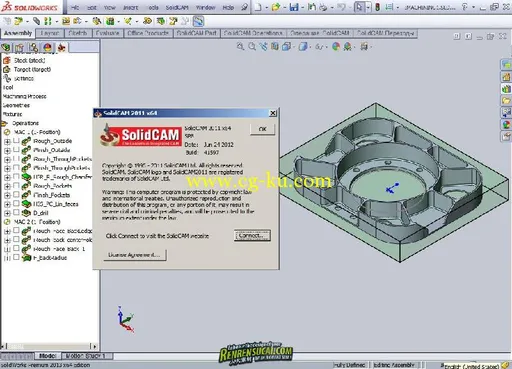The image size is (512, 369).
Task: Click the Apply Scene icon
Action: (348, 47)
